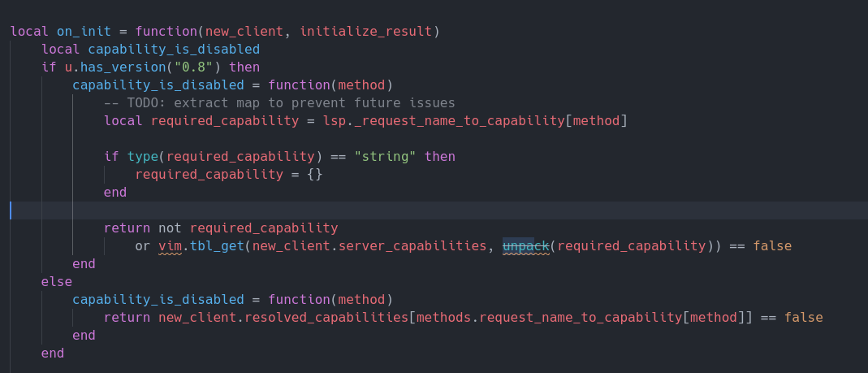Click _request_name_to_capability after lsp
Image resolution: width=868 pixels, height=373 pixels.
459,120
